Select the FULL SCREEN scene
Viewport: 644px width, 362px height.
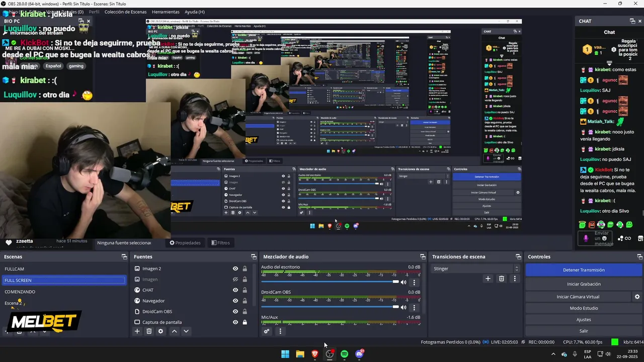64,280
